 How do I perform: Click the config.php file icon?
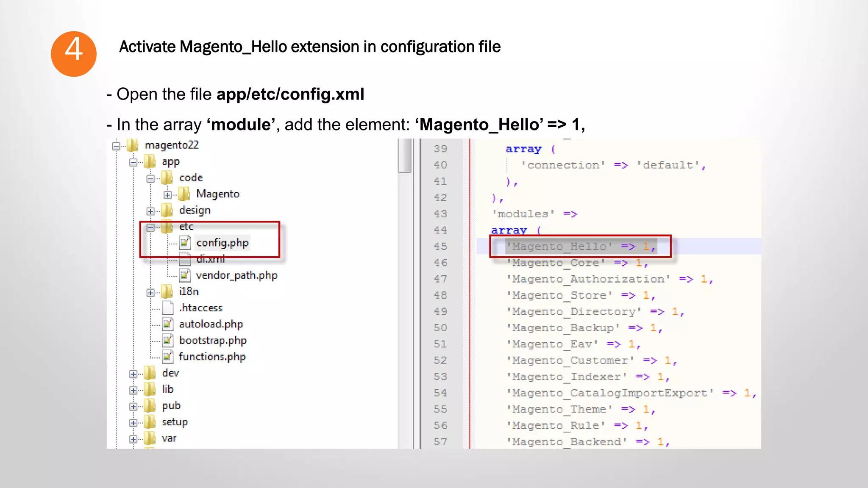tap(185, 242)
